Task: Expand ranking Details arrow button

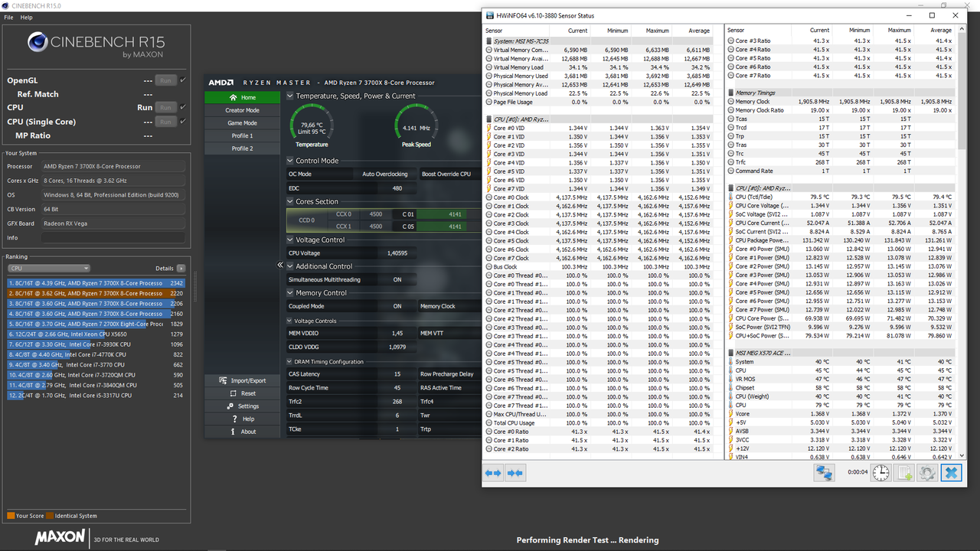Action: coord(181,269)
